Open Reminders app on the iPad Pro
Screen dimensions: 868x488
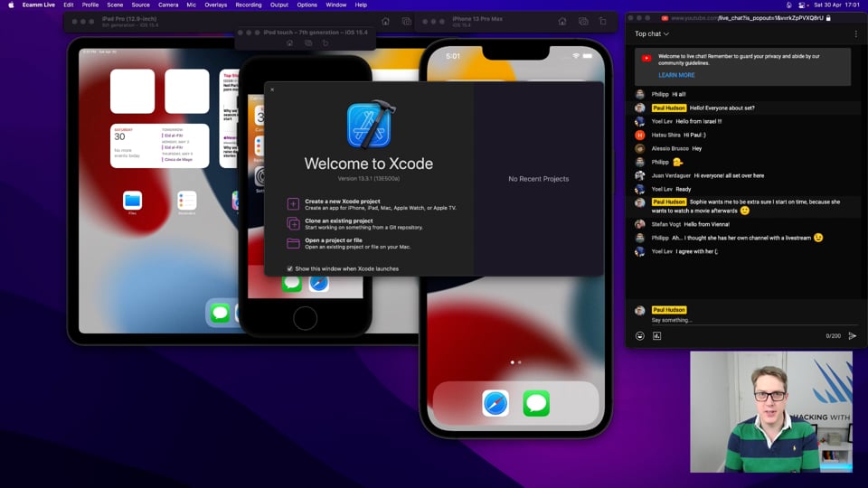point(186,201)
